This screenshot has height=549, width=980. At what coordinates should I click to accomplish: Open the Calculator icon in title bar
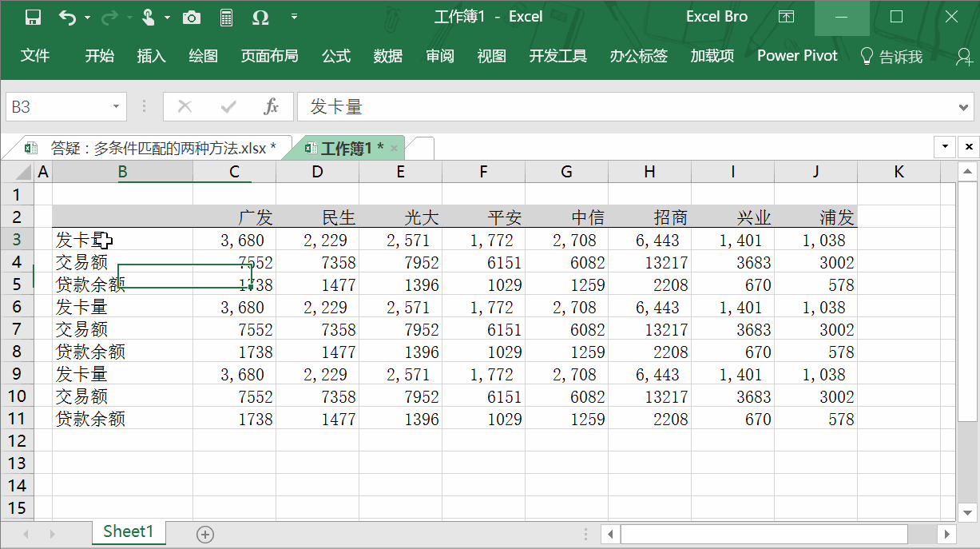coord(226,18)
